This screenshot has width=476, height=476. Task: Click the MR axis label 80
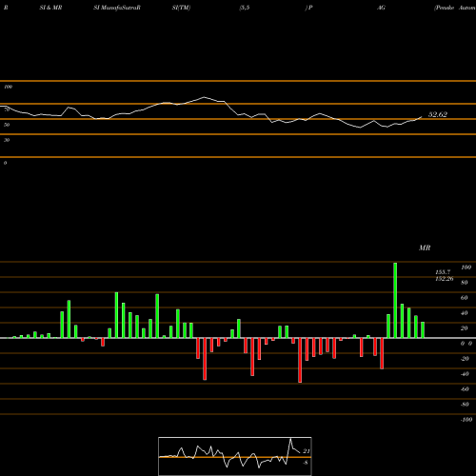pyautogui.click(x=465, y=283)
